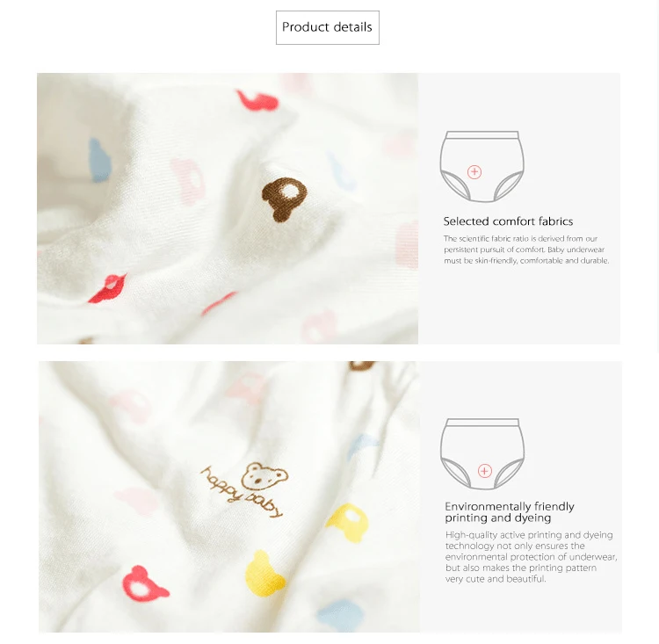Click the Product details heading box
This screenshot has width=659, height=644.
click(x=328, y=27)
